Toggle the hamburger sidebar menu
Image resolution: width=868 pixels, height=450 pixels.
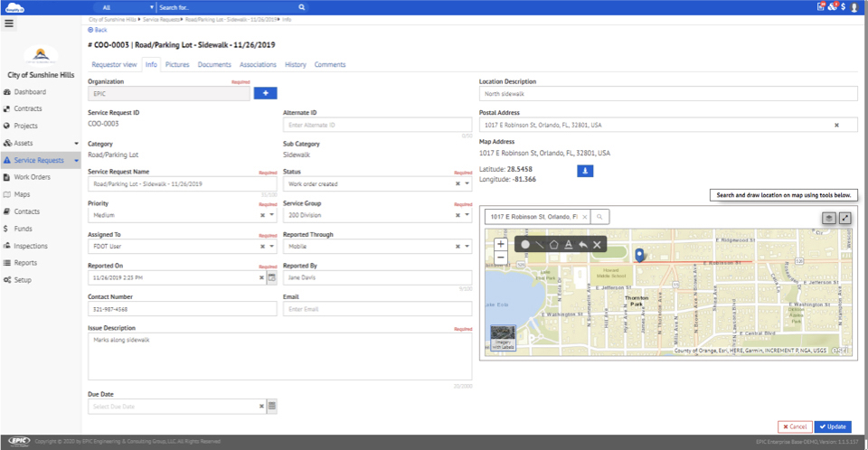pyautogui.click(x=9, y=23)
